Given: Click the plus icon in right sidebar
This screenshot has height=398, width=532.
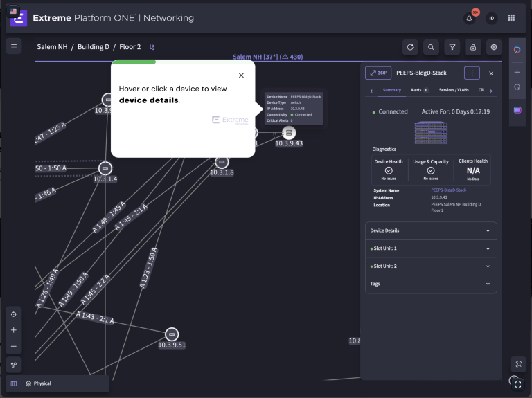Looking at the screenshot, I should tap(517, 72).
